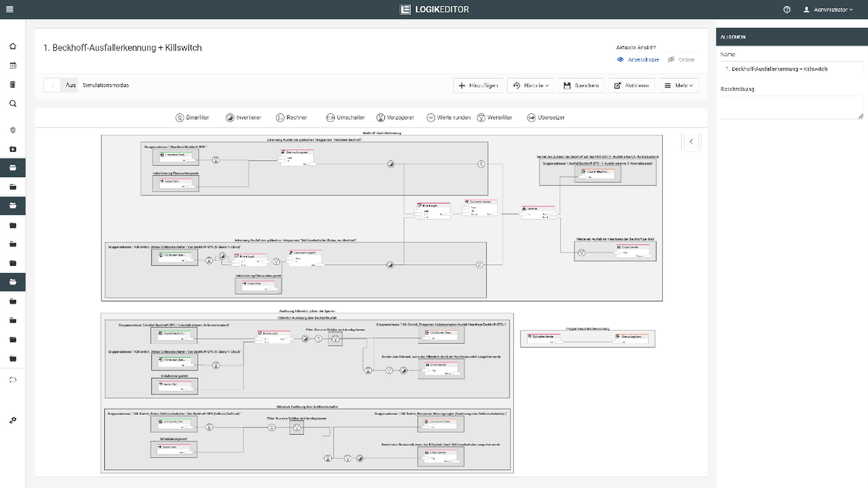Switch view to Arbeitskopie

click(x=637, y=59)
